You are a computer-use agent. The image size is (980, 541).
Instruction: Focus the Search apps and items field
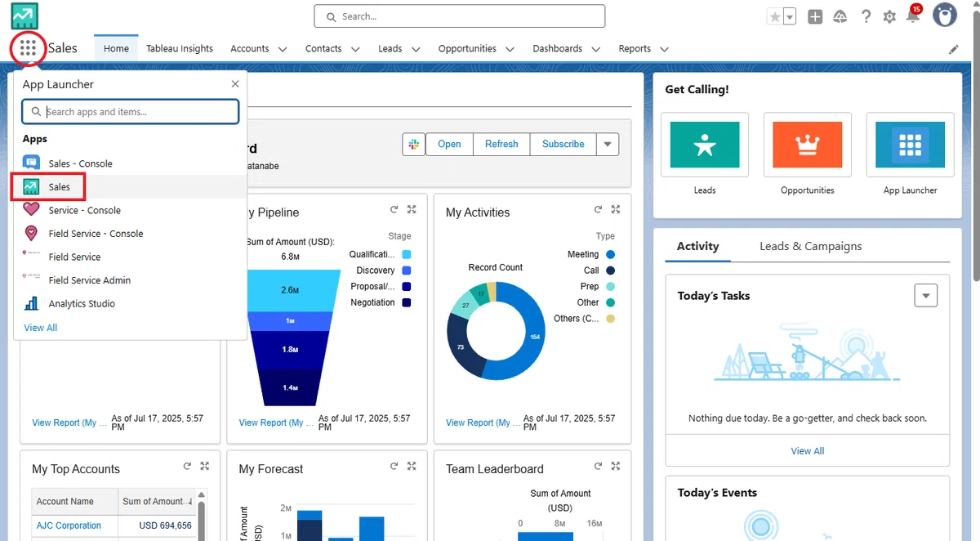[131, 112]
